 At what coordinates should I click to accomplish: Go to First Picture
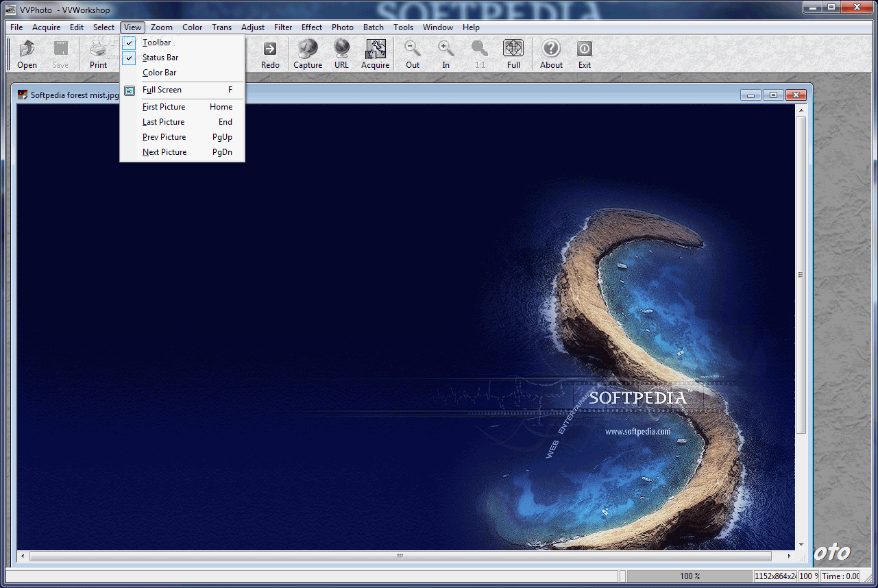click(182, 107)
